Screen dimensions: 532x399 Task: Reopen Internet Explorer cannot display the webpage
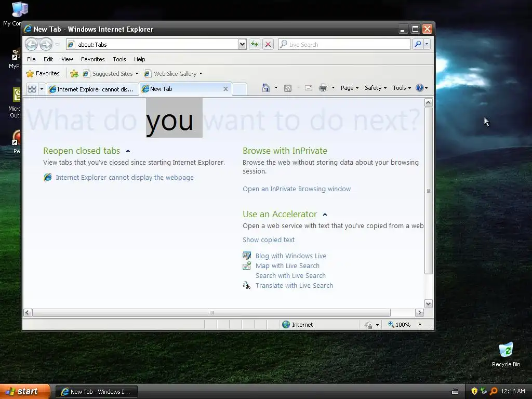(125, 178)
